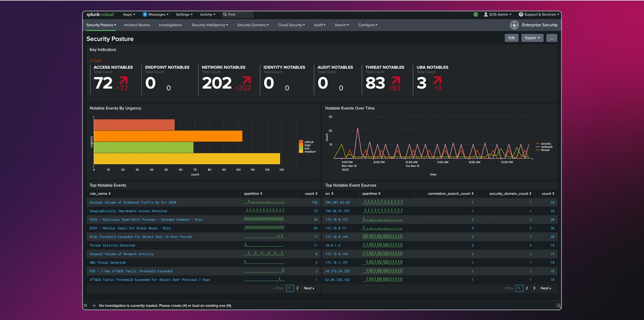Open the Enterprise Security shield icon

click(514, 25)
